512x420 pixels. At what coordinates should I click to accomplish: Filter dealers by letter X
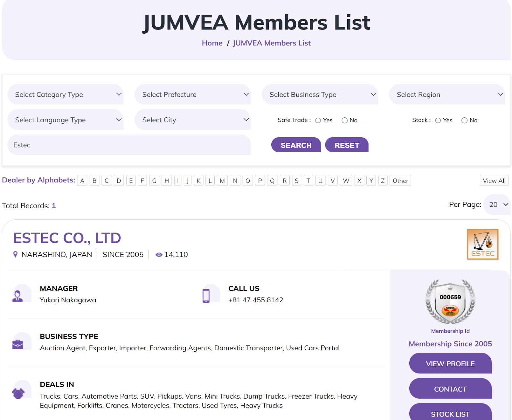[x=359, y=180]
